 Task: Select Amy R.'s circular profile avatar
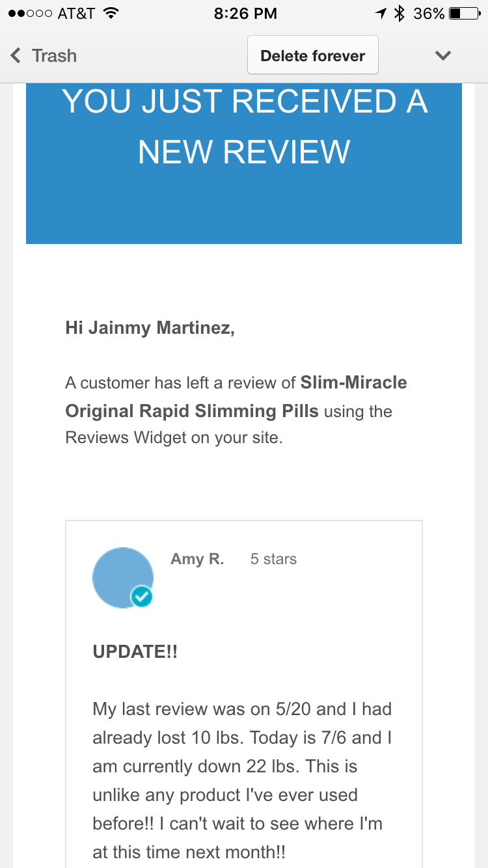(123, 578)
